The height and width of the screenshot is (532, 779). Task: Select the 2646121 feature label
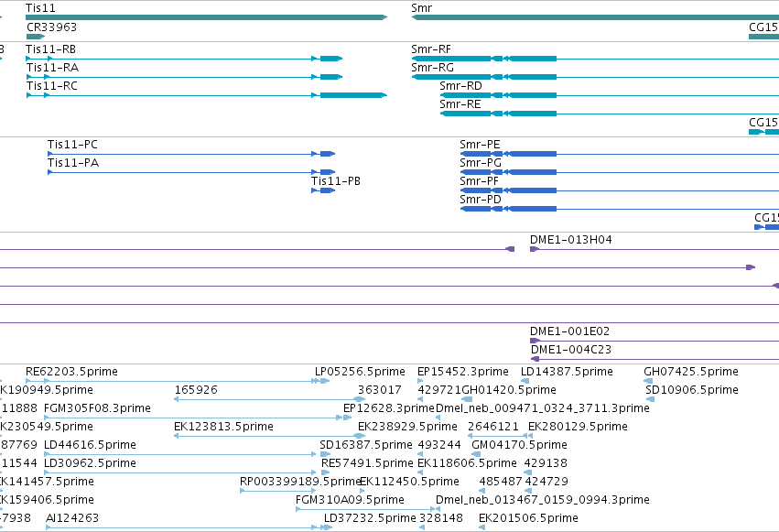[493, 427]
